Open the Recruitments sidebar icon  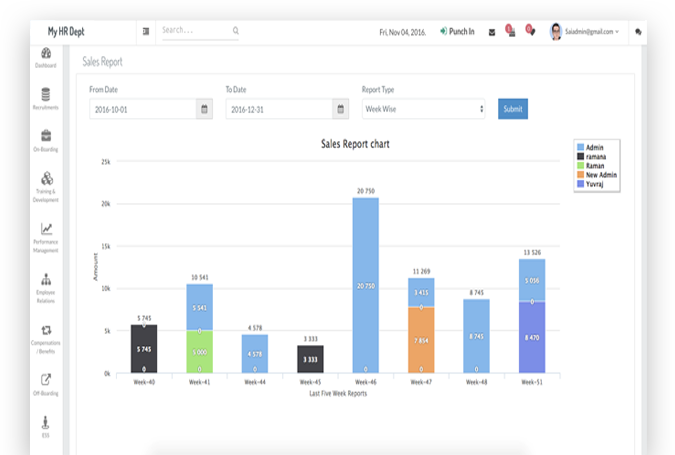[x=46, y=94]
